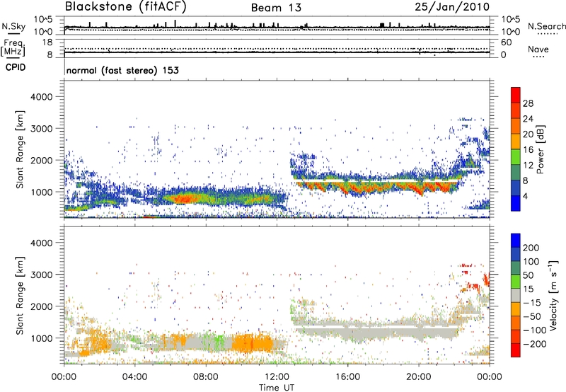Click the '1000' tick on velocity panel
The image size is (566, 392).
41,338
